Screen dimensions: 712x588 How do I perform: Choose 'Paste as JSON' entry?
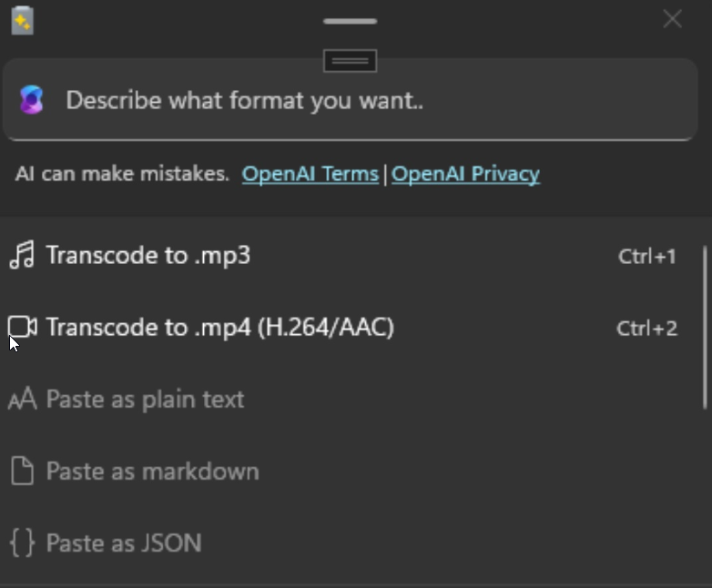pos(124,542)
